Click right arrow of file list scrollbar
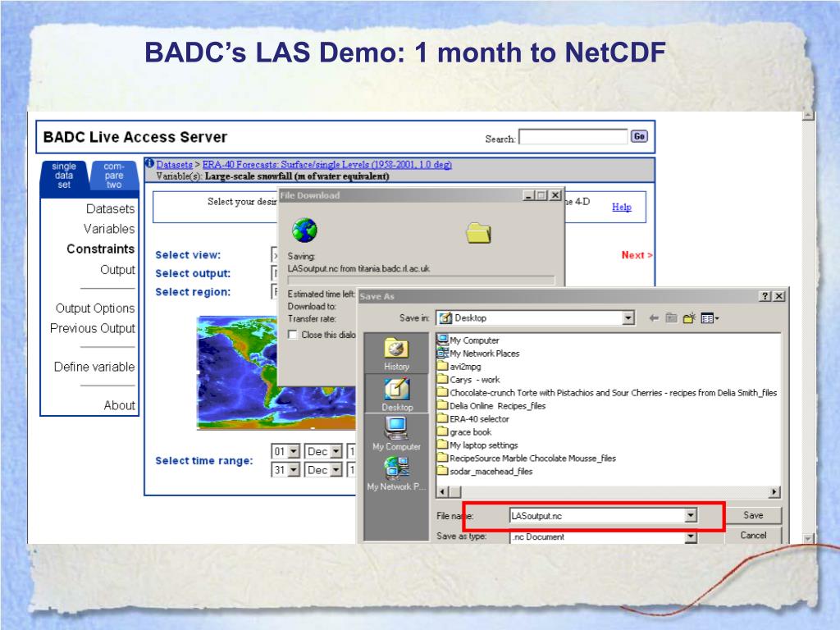This screenshot has width=840, height=630. [x=774, y=492]
